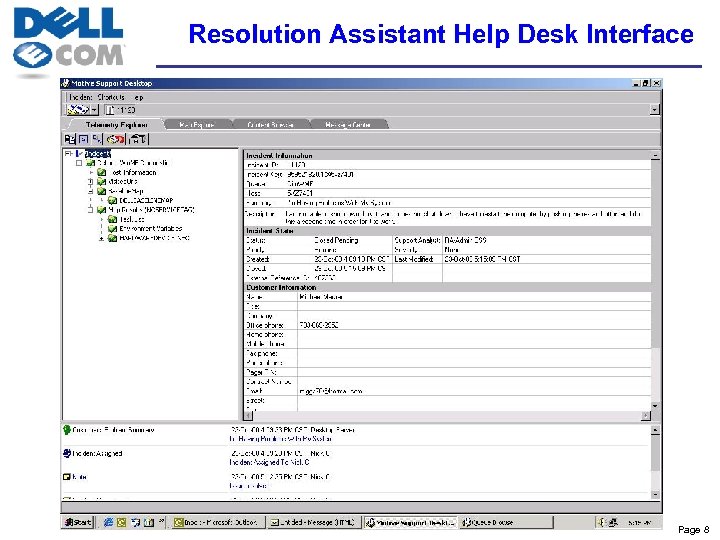Switch to Queue Browser taskbar button
720x540 pixels.
pos(506,522)
